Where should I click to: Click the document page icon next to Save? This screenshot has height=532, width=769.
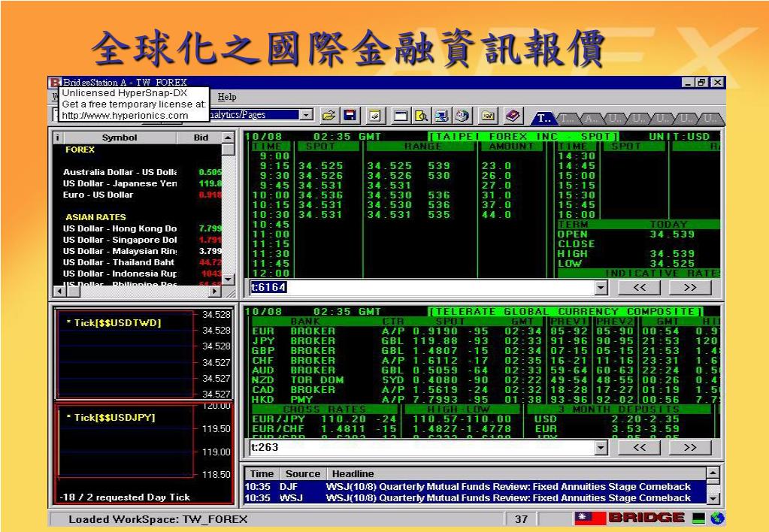click(375, 116)
